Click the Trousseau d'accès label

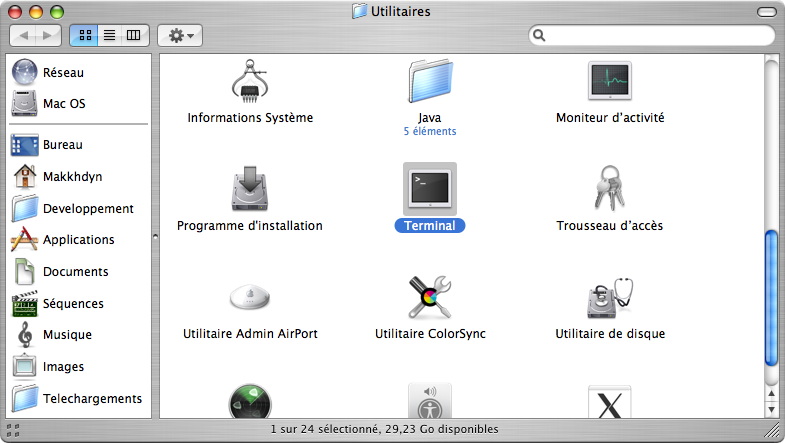(610, 226)
